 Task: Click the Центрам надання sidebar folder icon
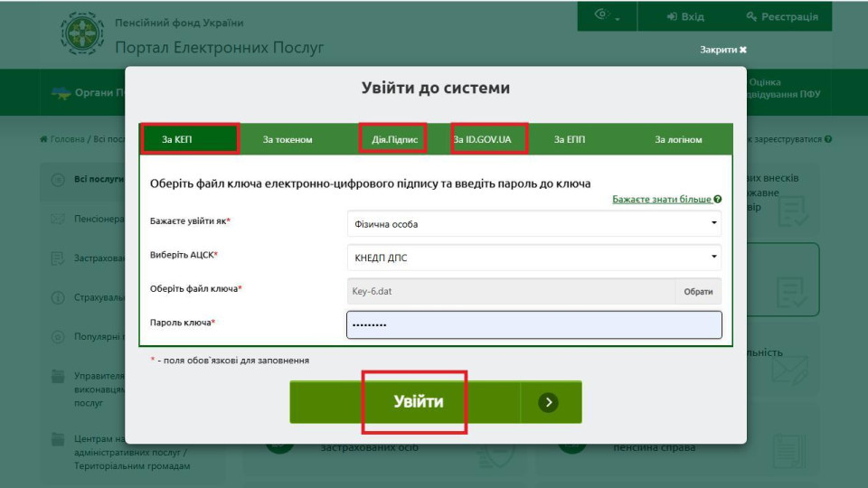point(58,440)
